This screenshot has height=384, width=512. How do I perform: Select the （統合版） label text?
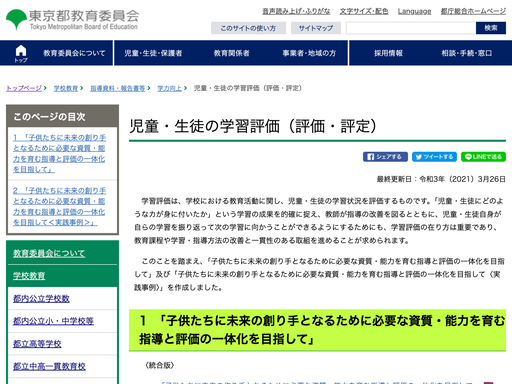[x=160, y=365]
